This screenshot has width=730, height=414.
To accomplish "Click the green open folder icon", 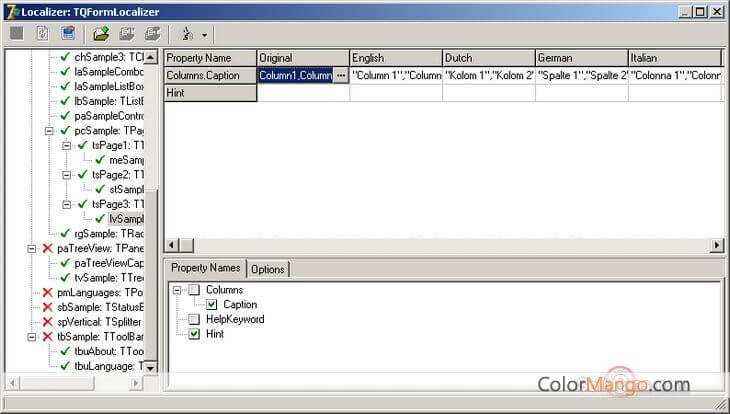I will [x=101, y=34].
